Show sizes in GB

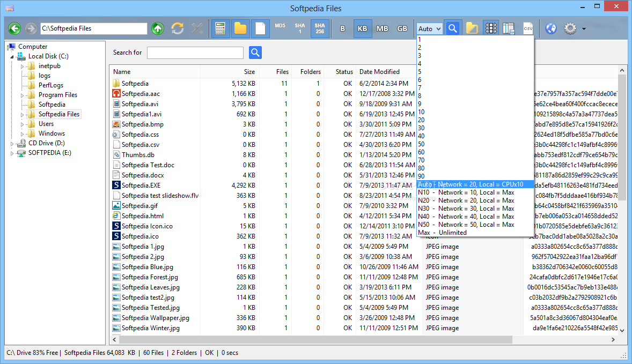(402, 28)
